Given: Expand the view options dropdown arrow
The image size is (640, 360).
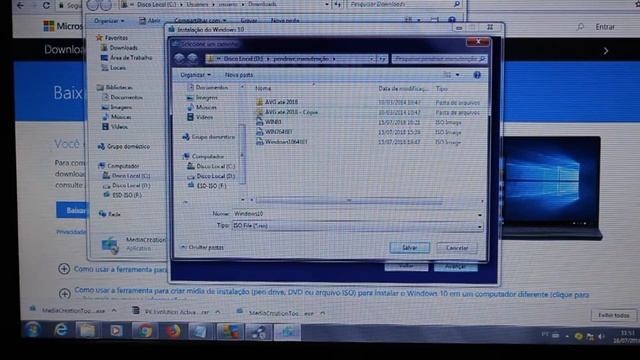Looking at the screenshot, I should tap(458, 75).
